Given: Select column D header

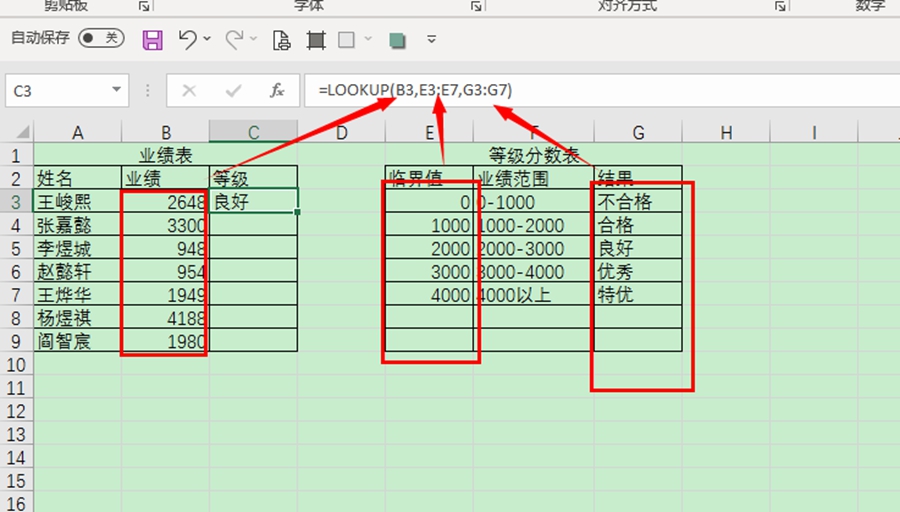Looking at the screenshot, I should coord(342,133).
